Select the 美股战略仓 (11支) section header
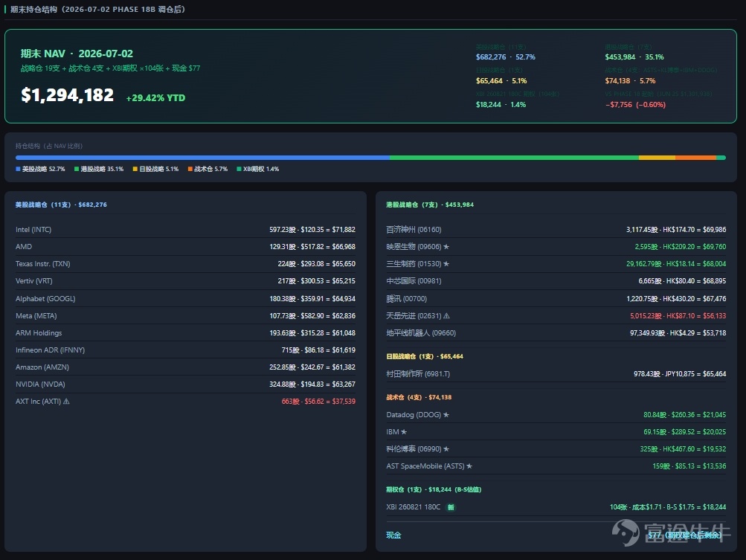Image resolution: width=746 pixels, height=560 pixels. pyautogui.click(x=61, y=205)
